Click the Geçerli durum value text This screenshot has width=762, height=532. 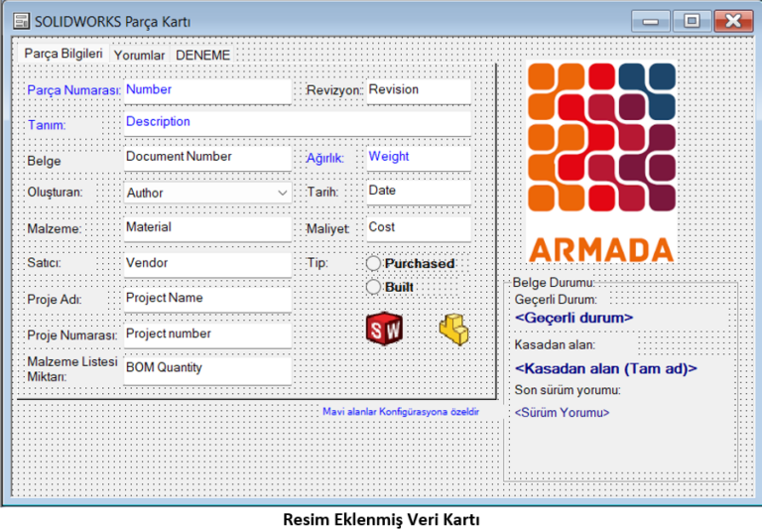point(573,319)
